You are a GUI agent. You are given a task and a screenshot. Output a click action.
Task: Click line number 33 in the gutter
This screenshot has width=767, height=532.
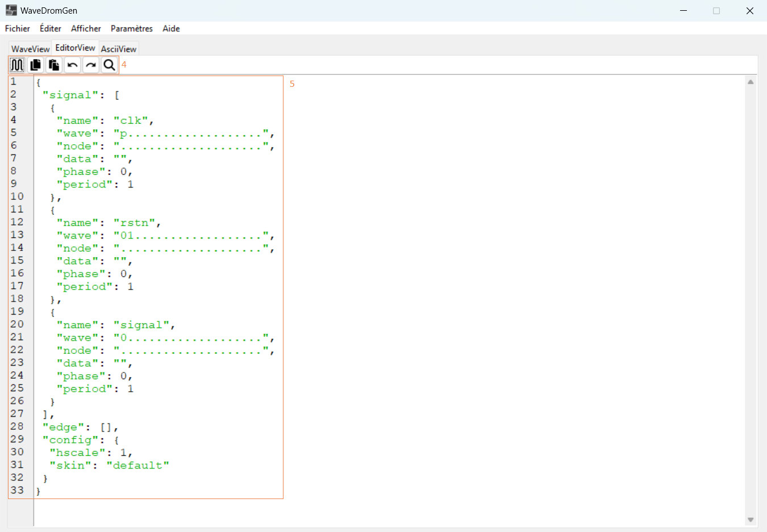(x=17, y=490)
